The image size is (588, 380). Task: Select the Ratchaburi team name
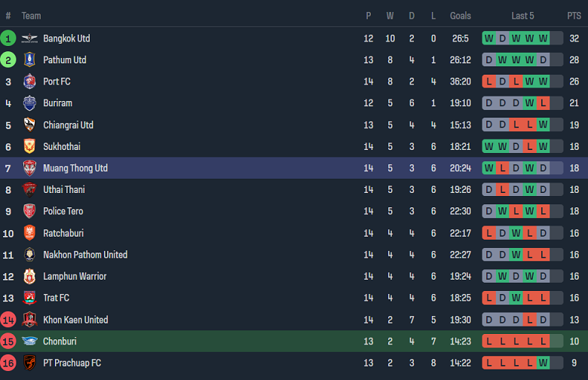63,233
